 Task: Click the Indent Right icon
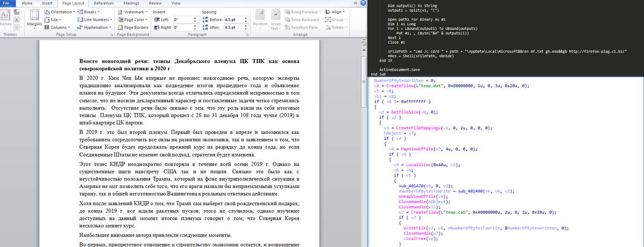[x=157, y=27]
